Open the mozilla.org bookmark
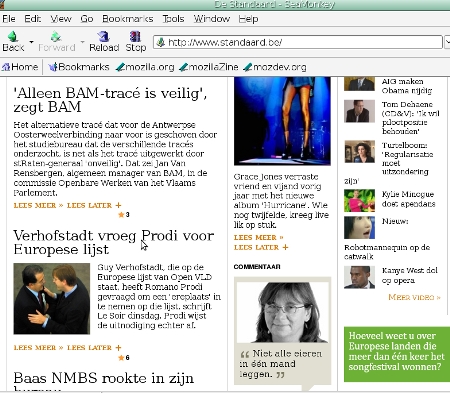The image size is (450, 393). (145, 67)
